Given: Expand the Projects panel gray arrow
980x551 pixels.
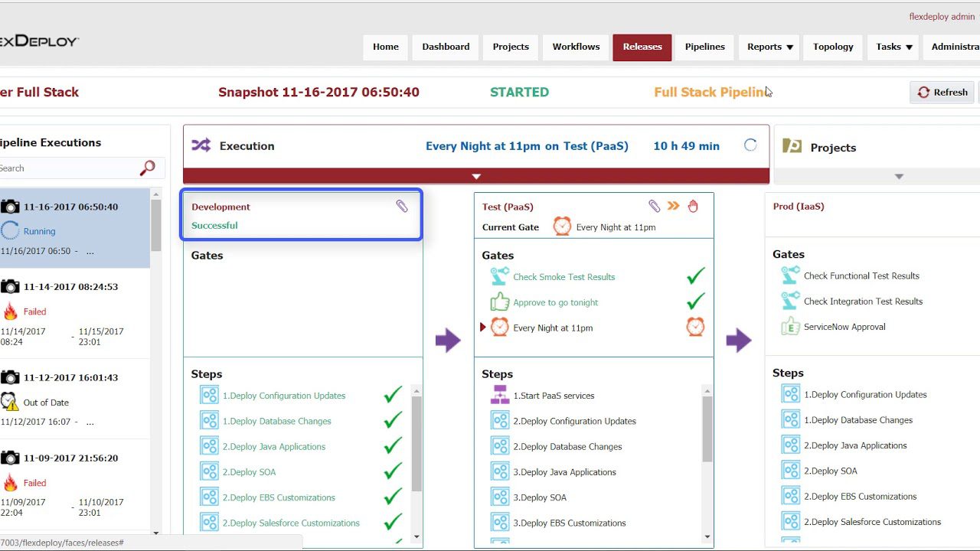Looking at the screenshot, I should (x=899, y=177).
